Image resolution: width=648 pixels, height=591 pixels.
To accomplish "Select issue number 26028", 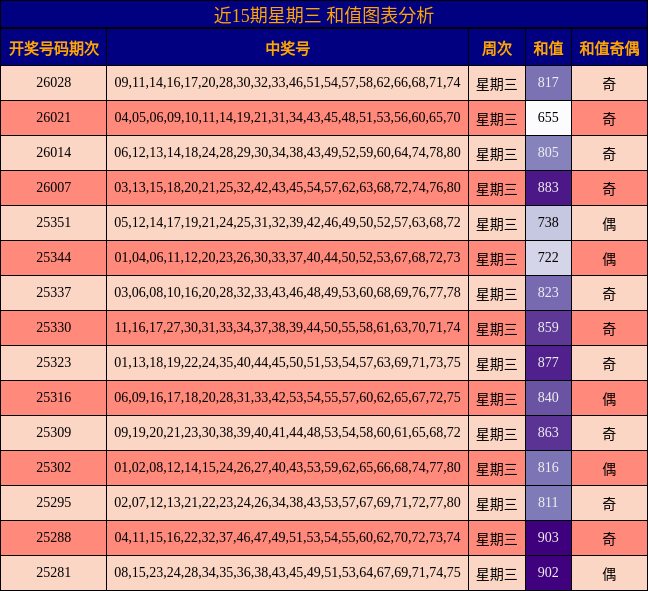I will [54, 83].
